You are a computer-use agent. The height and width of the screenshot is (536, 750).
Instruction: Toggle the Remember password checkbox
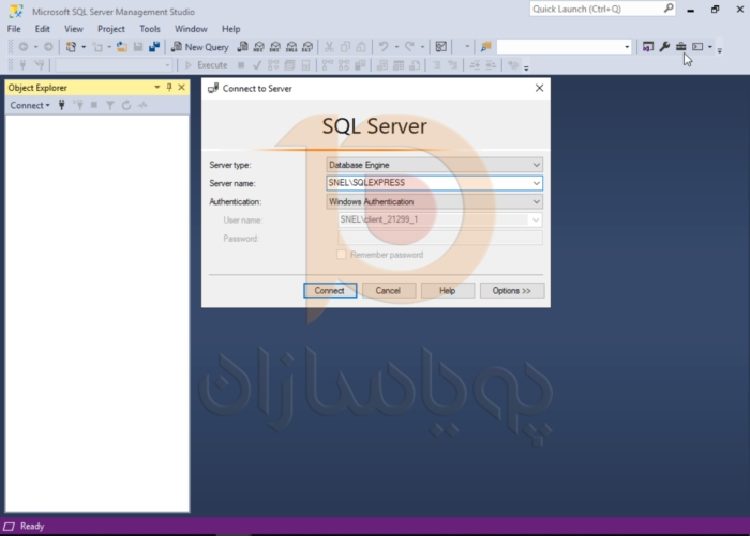341,255
